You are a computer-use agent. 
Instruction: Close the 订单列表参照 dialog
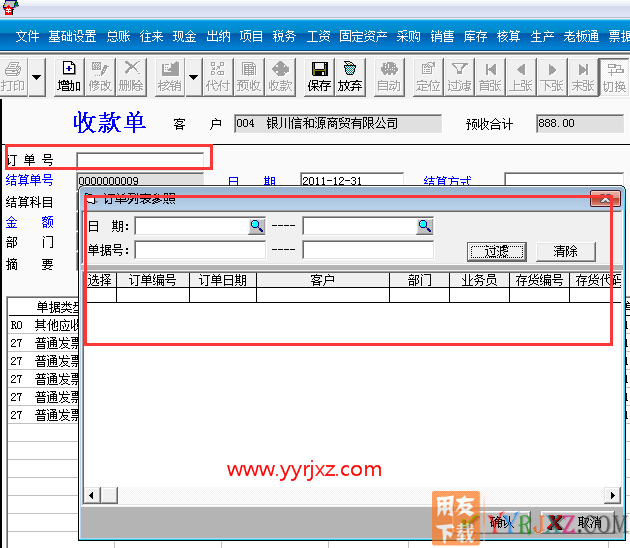(x=605, y=198)
